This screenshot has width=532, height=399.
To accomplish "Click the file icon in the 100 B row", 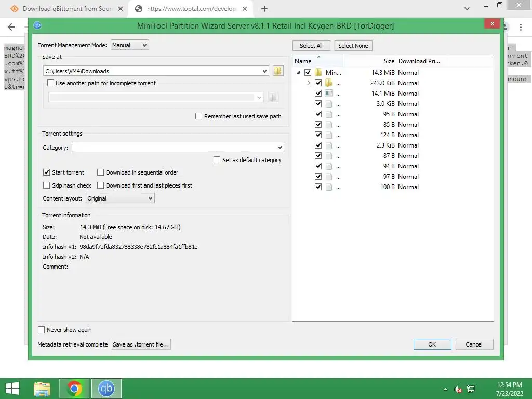I will 328,187.
